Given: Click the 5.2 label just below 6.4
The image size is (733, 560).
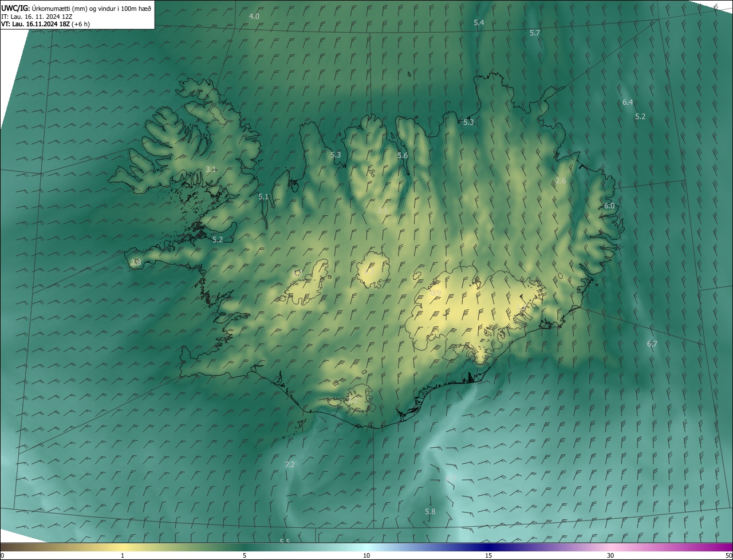Looking at the screenshot, I should point(640,116).
